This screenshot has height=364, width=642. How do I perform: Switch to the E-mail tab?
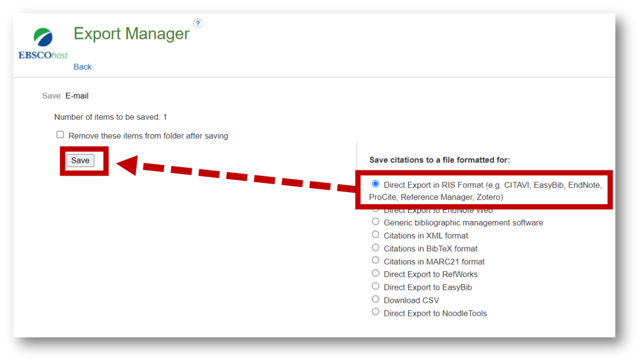coord(77,96)
